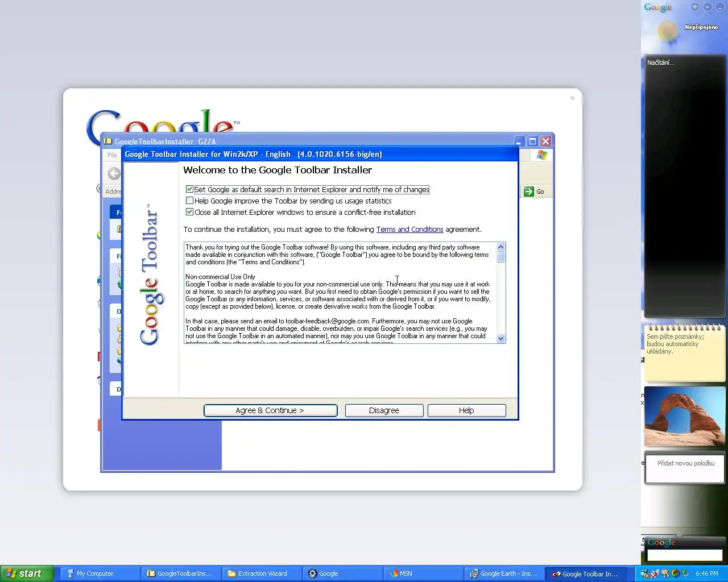Click the minimize sidebar icon in Google sidebar
The width and height of the screenshot is (728, 582).
tap(720, 7)
